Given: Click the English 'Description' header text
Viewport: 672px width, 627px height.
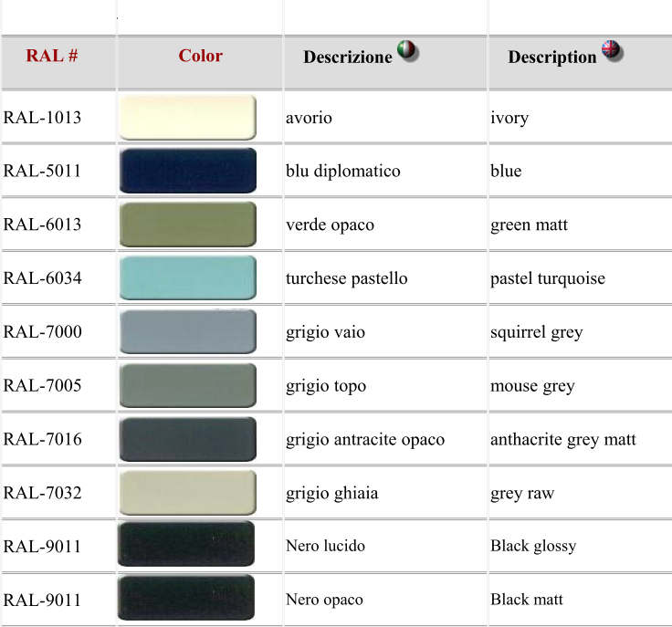Looking at the screenshot, I should pyautogui.click(x=551, y=57).
